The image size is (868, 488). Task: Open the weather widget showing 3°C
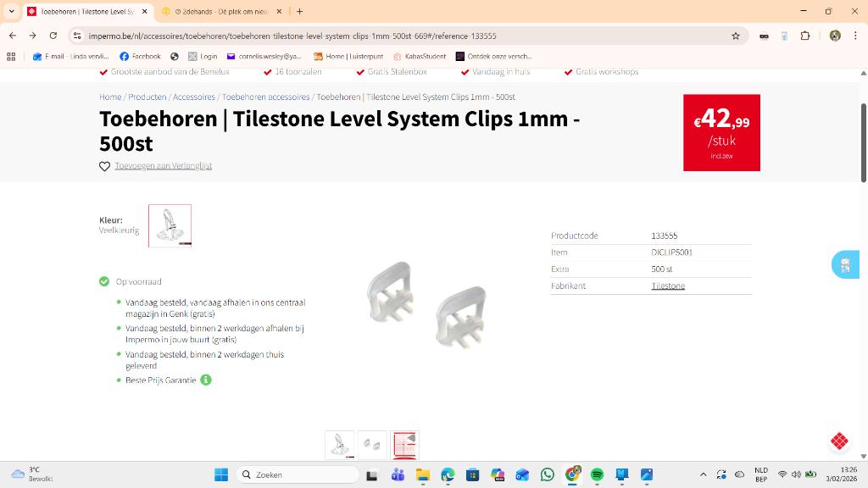tap(32, 474)
